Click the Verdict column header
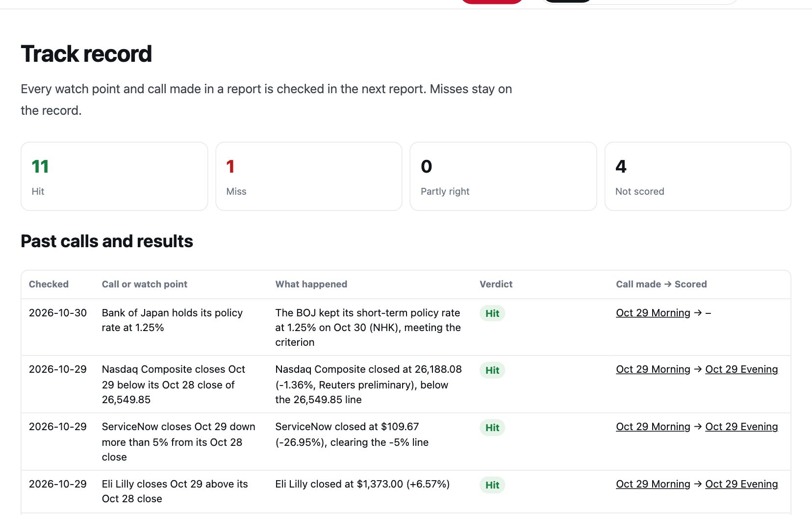 pyautogui.click(x=496, y=284)
